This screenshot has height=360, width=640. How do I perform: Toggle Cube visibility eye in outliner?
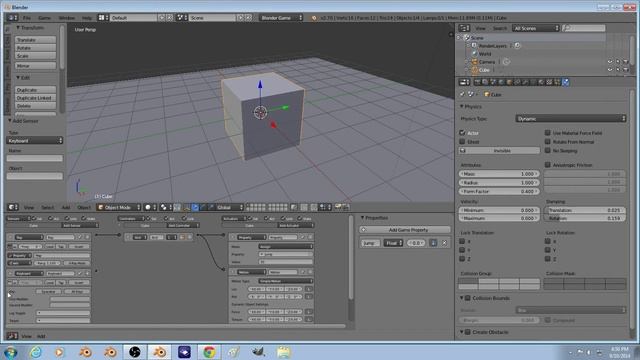click(x=610, y=70)
